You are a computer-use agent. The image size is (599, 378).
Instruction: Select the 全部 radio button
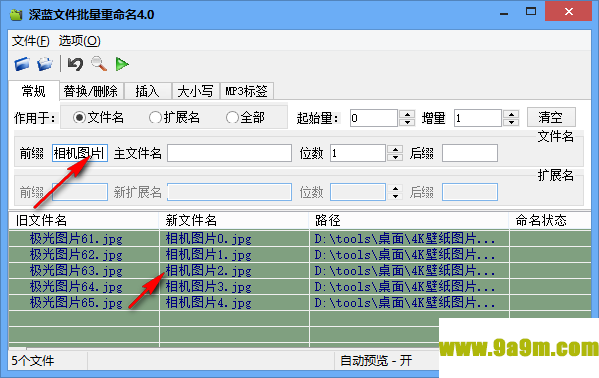coord(232,117)
